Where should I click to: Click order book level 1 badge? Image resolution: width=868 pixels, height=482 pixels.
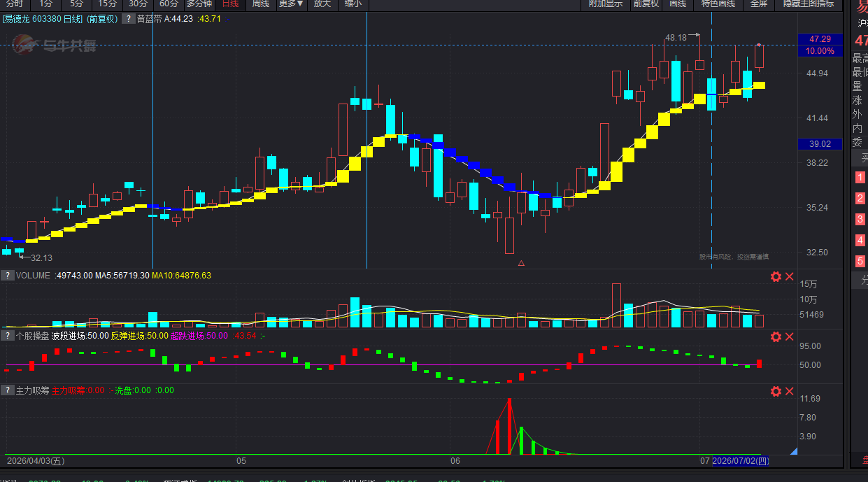coord(860,177)
